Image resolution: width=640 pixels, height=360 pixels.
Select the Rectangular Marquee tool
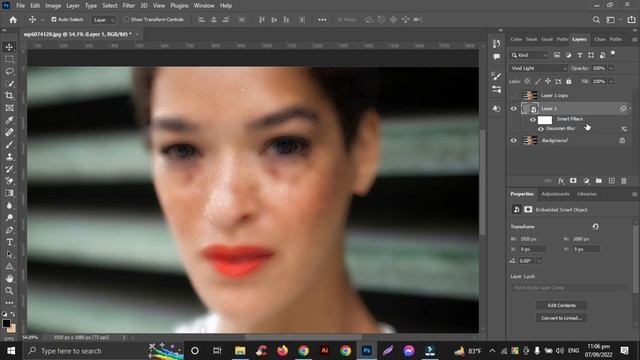[9, 59]
